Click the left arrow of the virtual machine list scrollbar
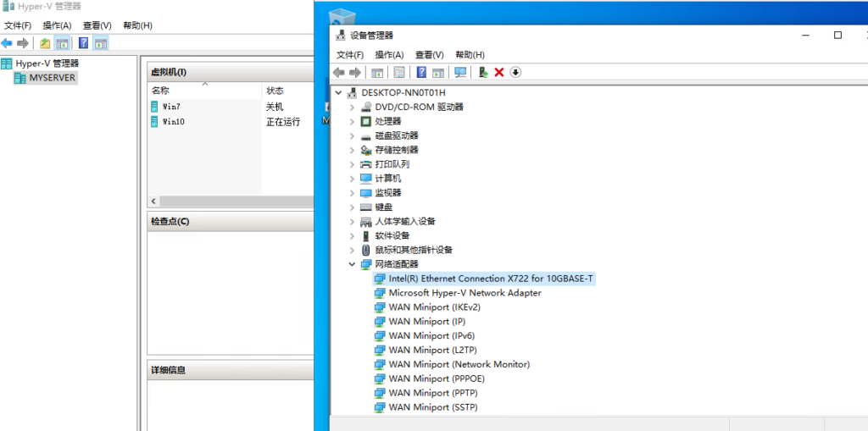 [154, 202]
